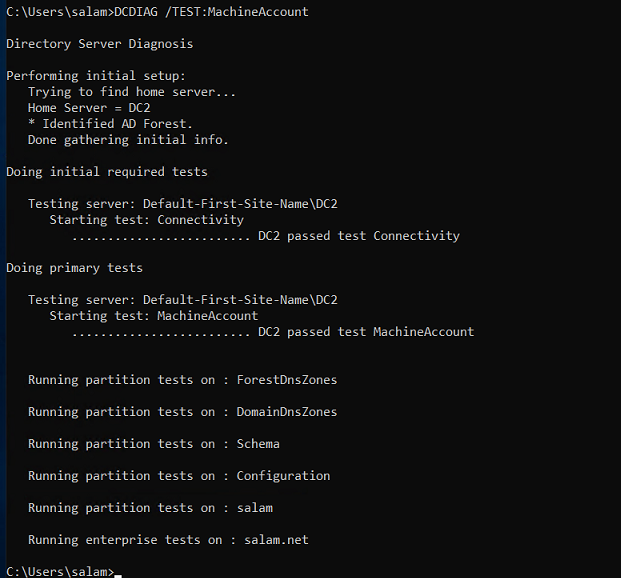Select the Schema partition test line
Image resolution: width=621 pixels, height=578 pixels.
[x=154, y=444]
